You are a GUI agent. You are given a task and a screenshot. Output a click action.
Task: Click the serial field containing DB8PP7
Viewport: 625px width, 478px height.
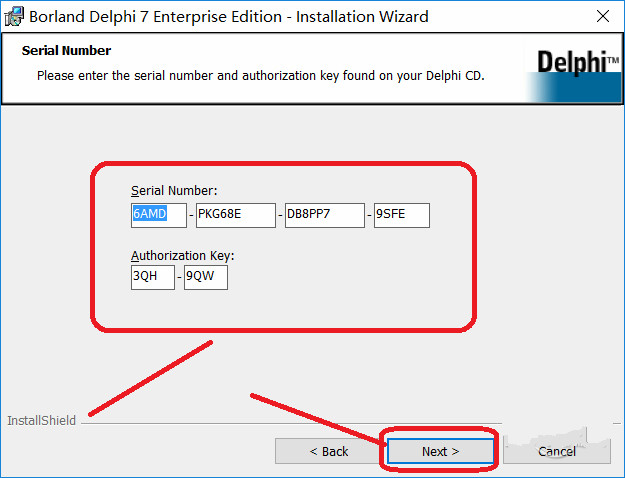(x=324, y=215)
